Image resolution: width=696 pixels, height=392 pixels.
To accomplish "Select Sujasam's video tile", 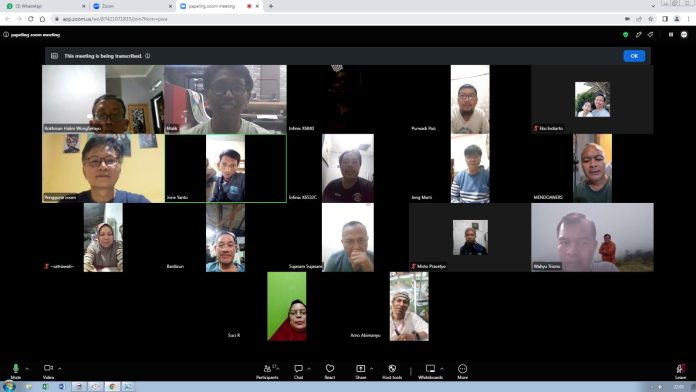I will click(348, 237).
